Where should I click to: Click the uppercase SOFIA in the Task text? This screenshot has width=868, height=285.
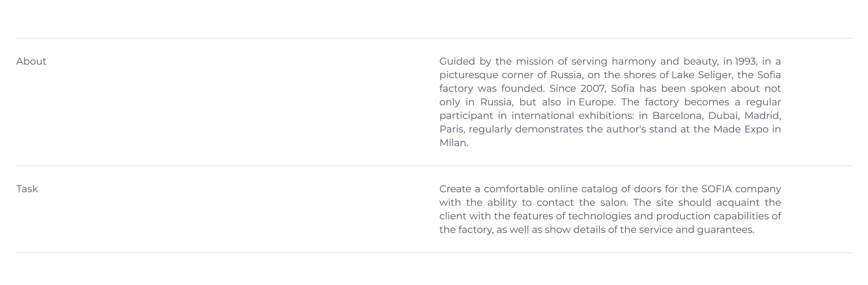(x=716, y=189)
